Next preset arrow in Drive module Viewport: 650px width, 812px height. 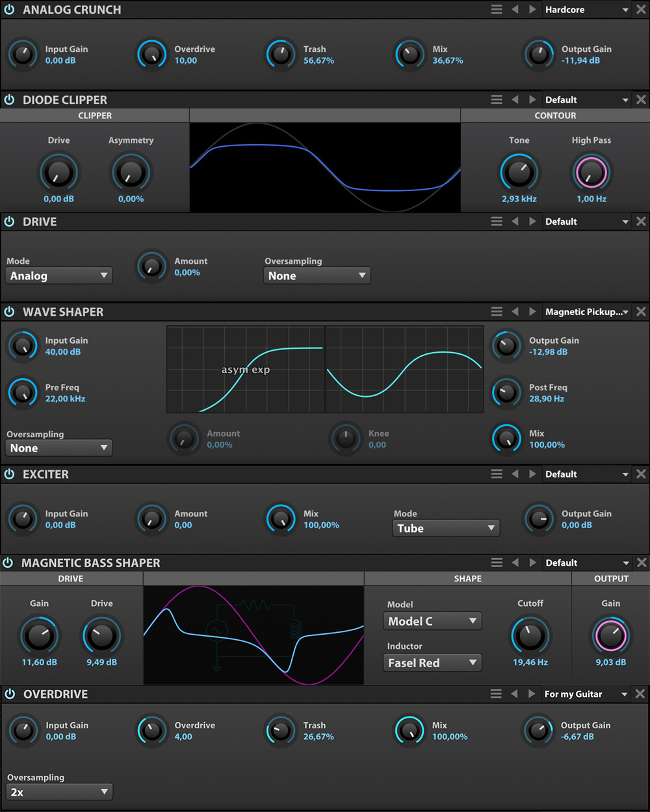pos(532,222)
